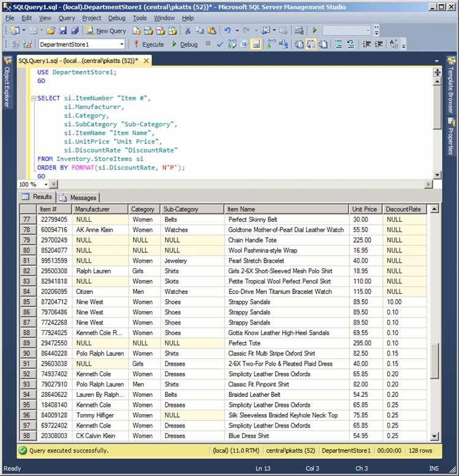This screenshot has width=459, height=476.
Task: Click the Cancel Executing Query square icon
Action: [x=207, y=43]
